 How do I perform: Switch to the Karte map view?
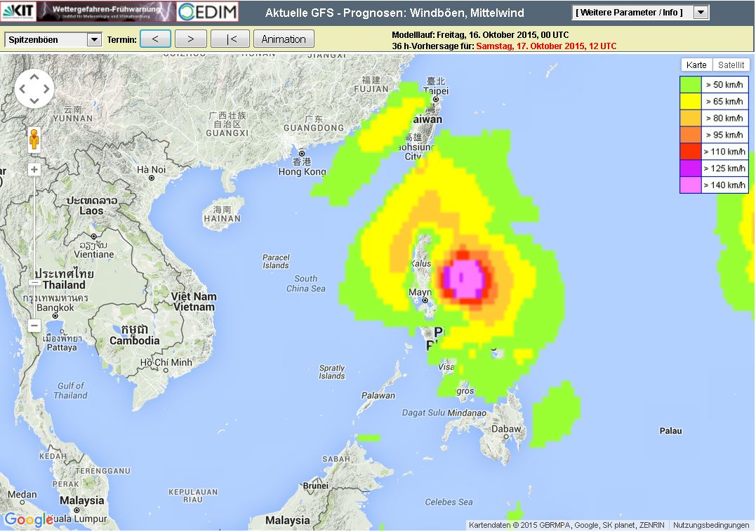(696, 65)
